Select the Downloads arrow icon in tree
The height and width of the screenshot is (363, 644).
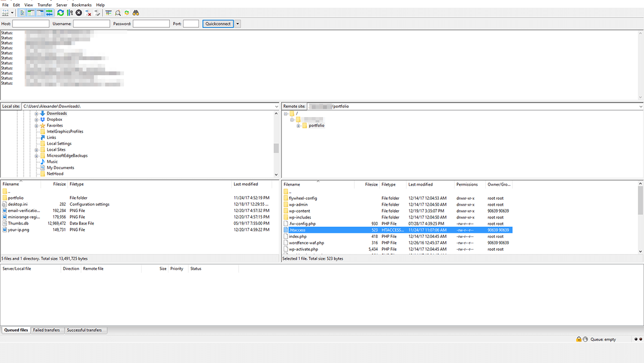42,113
